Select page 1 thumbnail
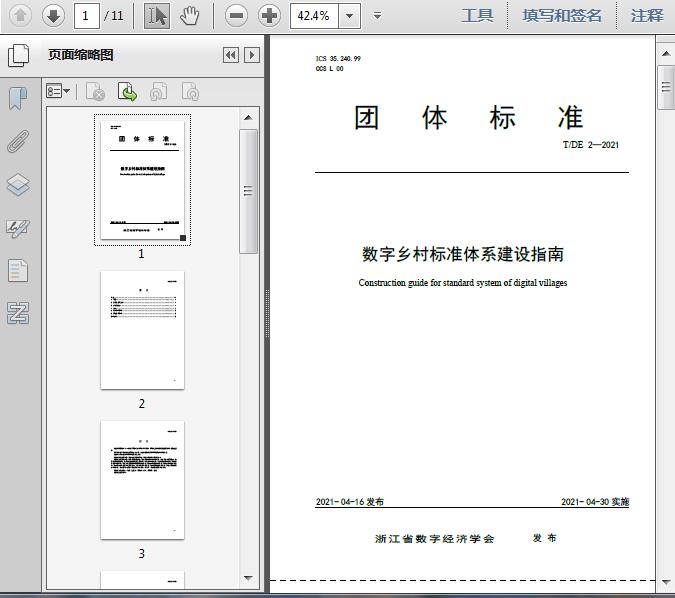The width and height of the screenshot is (675, 598). [x=142, y=180]
